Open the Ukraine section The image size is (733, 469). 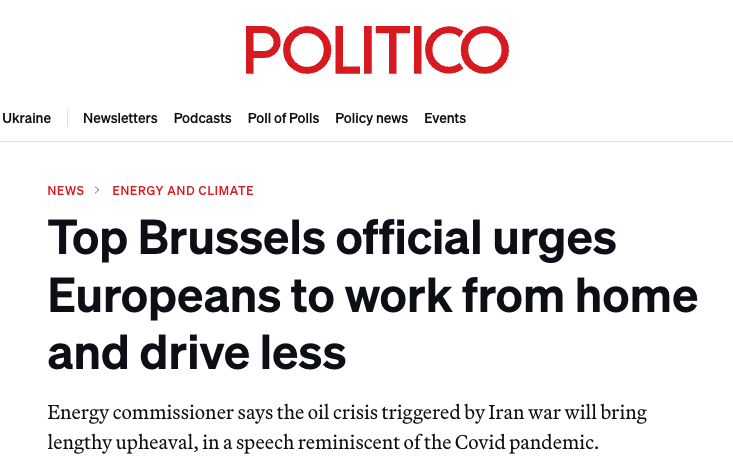27,118
